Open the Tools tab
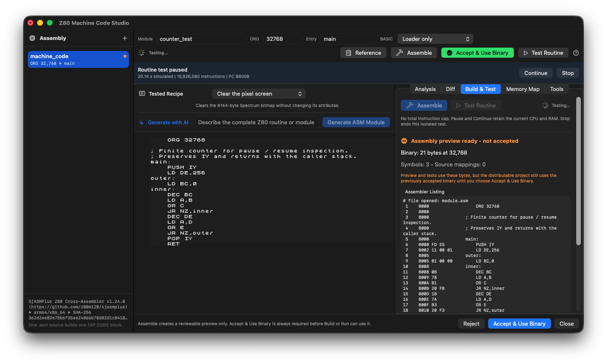Viewport: 607px width, 364px height. [x=557, y=89]
